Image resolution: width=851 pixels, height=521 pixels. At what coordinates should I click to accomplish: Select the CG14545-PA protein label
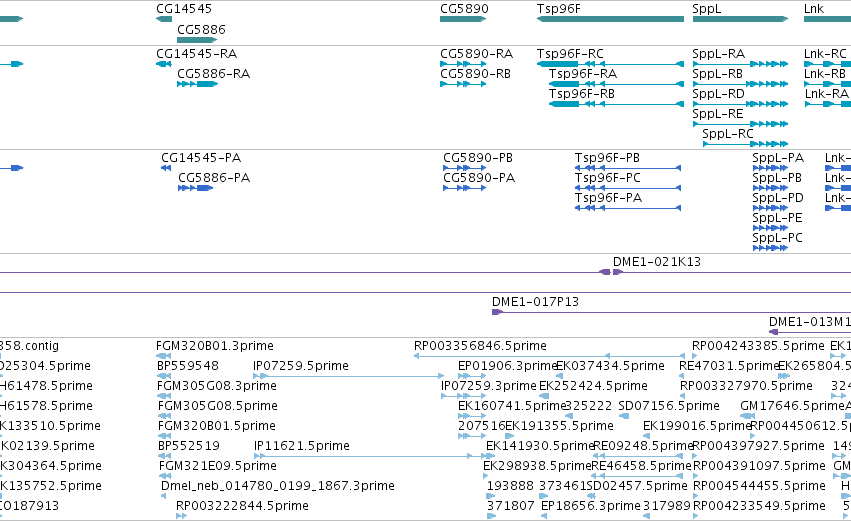click(201, 158)
